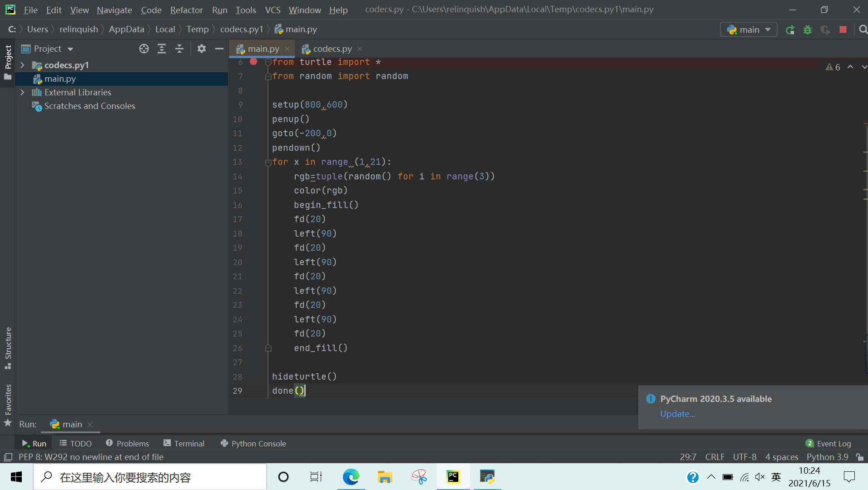The image size is (868, 490).
Task: Stop the running process red square
Action: 843,30
